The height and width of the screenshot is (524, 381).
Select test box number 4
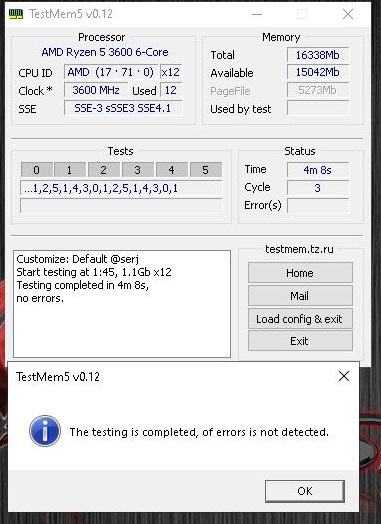(x=171, y=170)
